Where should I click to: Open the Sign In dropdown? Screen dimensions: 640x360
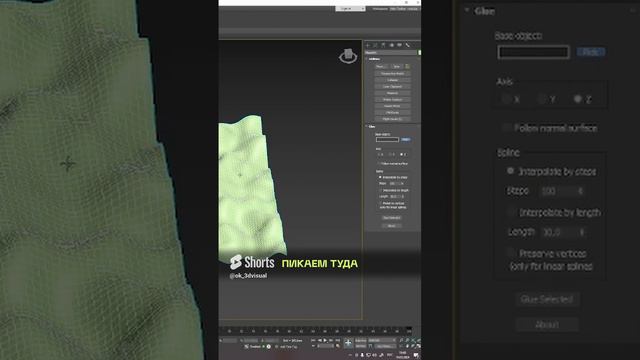tap(350, 9)
